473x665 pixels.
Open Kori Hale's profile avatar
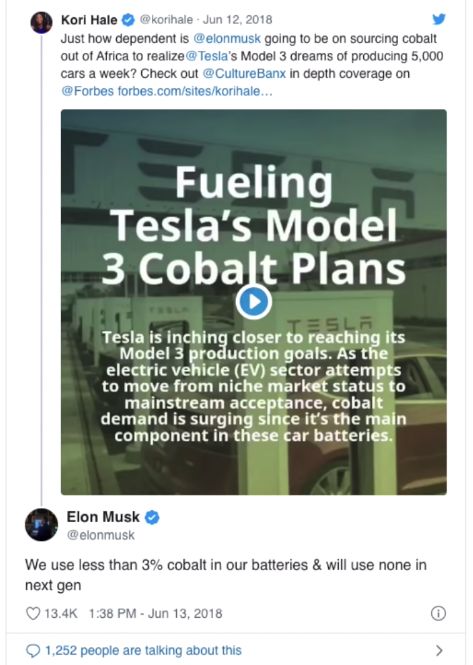point(41,22)
